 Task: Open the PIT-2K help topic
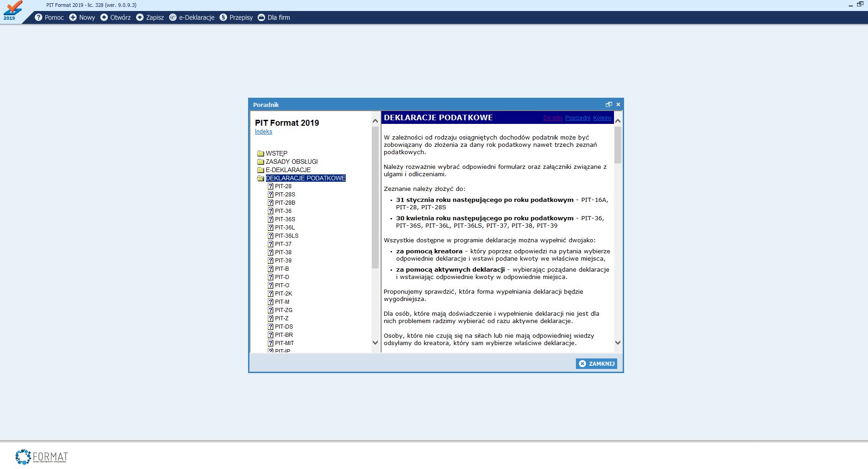[x=283, y=294]
